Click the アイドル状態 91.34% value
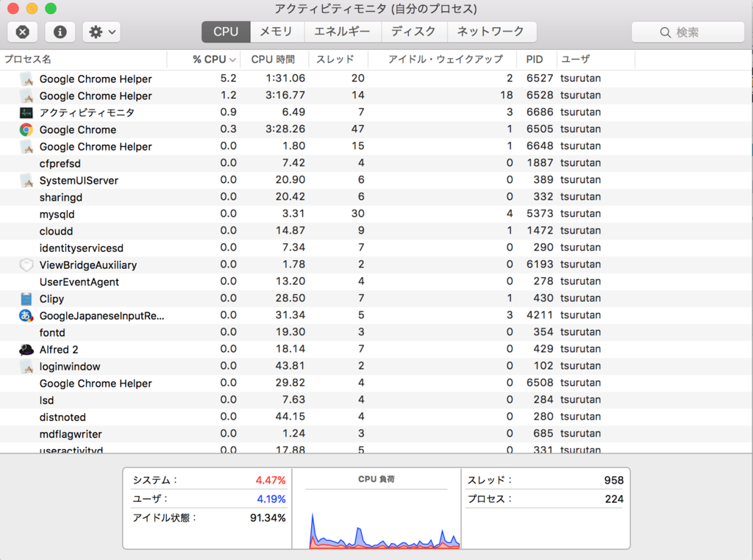 point(268,518)
